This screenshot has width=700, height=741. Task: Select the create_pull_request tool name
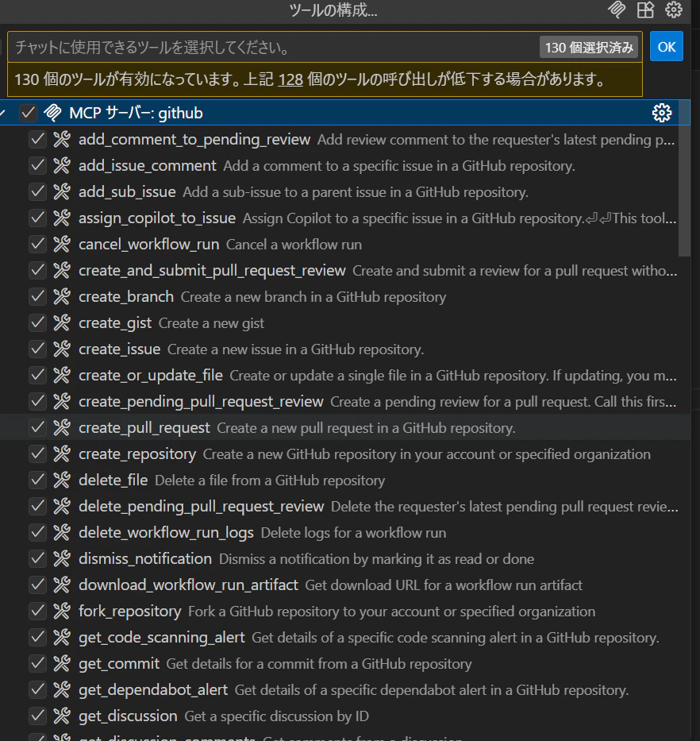click(x=144, y=427)
